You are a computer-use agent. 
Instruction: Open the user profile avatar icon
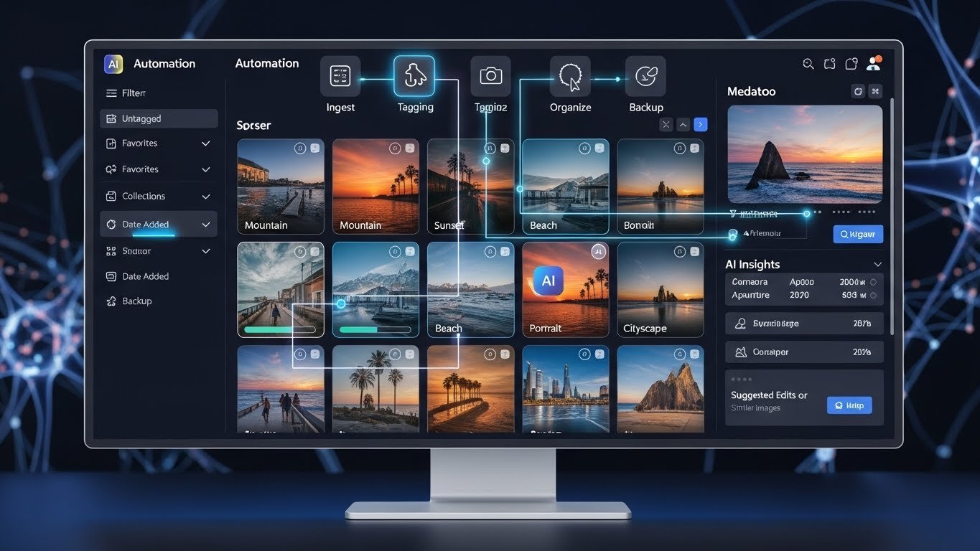coord(873,63)
